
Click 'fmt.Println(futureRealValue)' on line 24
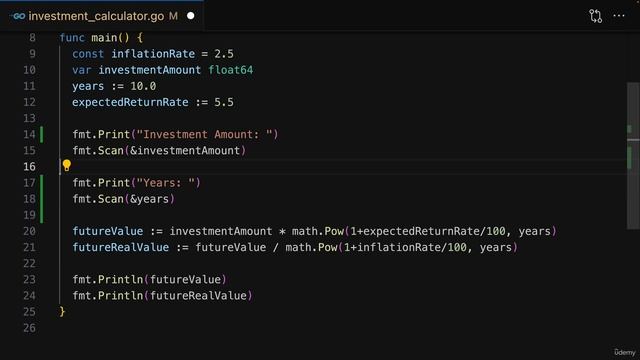click(x=162, y=296)
